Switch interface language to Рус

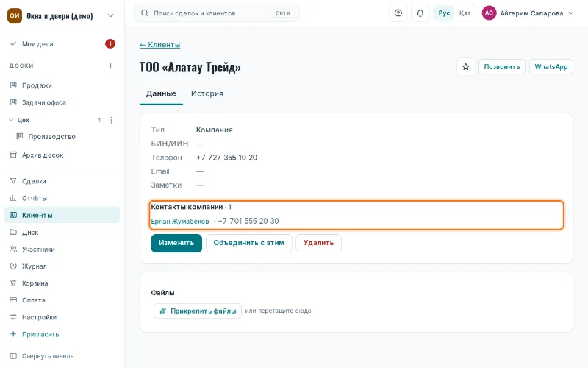pos(444,13)
